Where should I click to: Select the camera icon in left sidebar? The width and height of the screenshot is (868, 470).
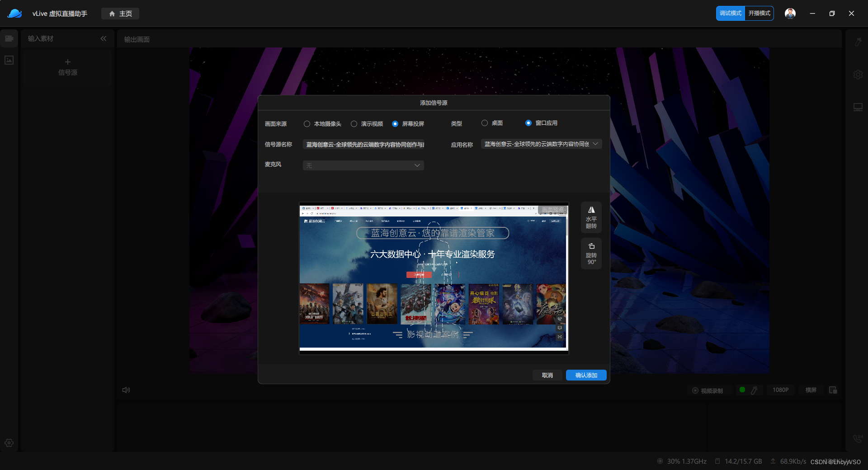[x=9, y=38]
